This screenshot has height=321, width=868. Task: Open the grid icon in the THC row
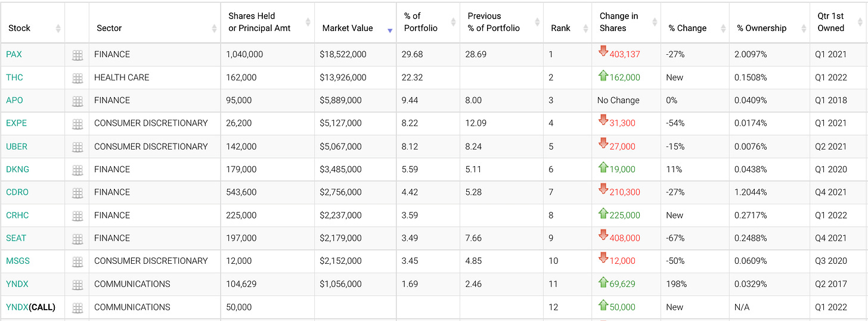point(77,78)
